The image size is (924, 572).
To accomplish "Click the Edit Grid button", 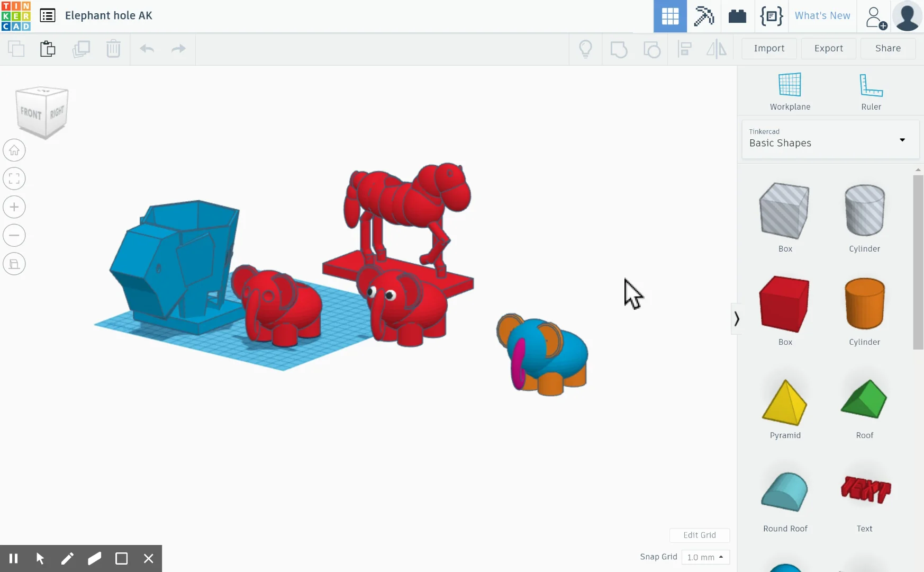I will [x=699, y=535].
